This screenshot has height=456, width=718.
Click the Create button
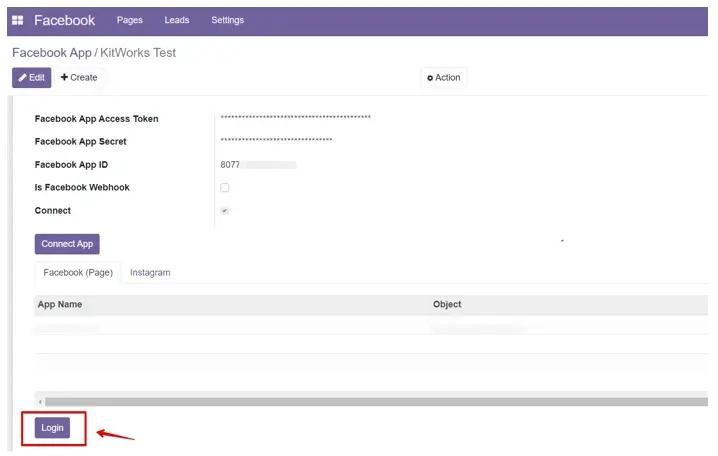click(x=79, y=77)
